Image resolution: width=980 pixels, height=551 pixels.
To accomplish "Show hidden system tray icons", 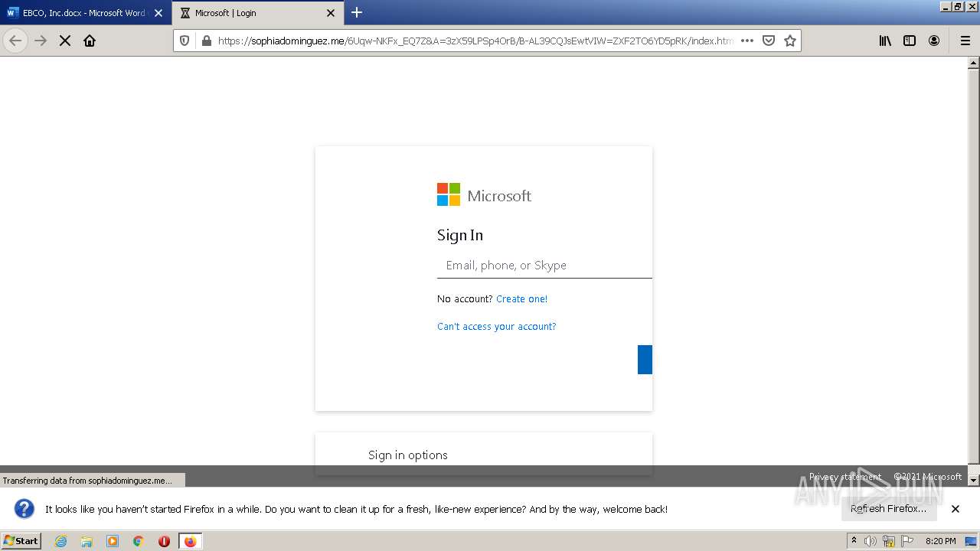I will pos(854,541).
